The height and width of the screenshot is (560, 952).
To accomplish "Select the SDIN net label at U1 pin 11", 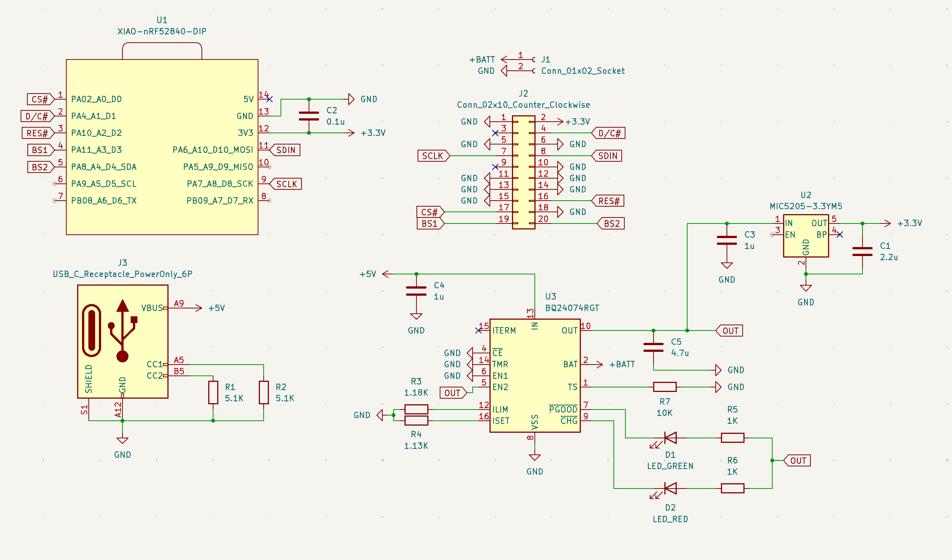I will click(x=285, y=150).
